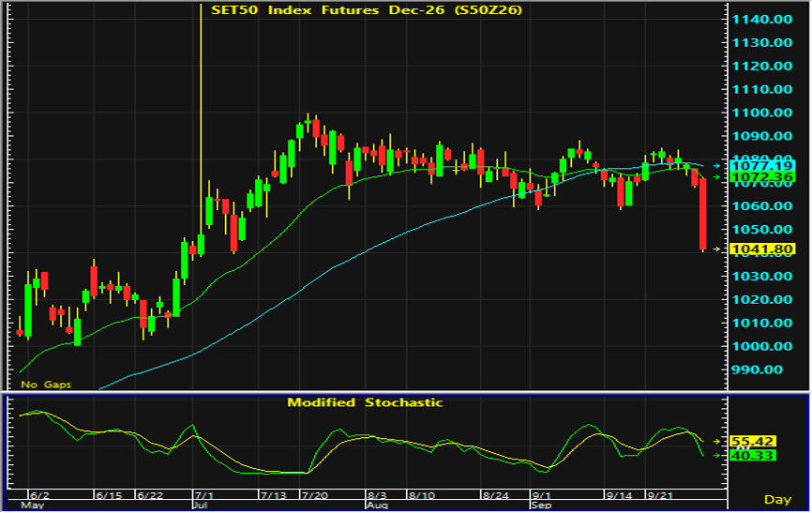Screen dimensions: 812x513
Task: Click the cyan arrow marker beside 1077.19
Action: pos(716,166)
